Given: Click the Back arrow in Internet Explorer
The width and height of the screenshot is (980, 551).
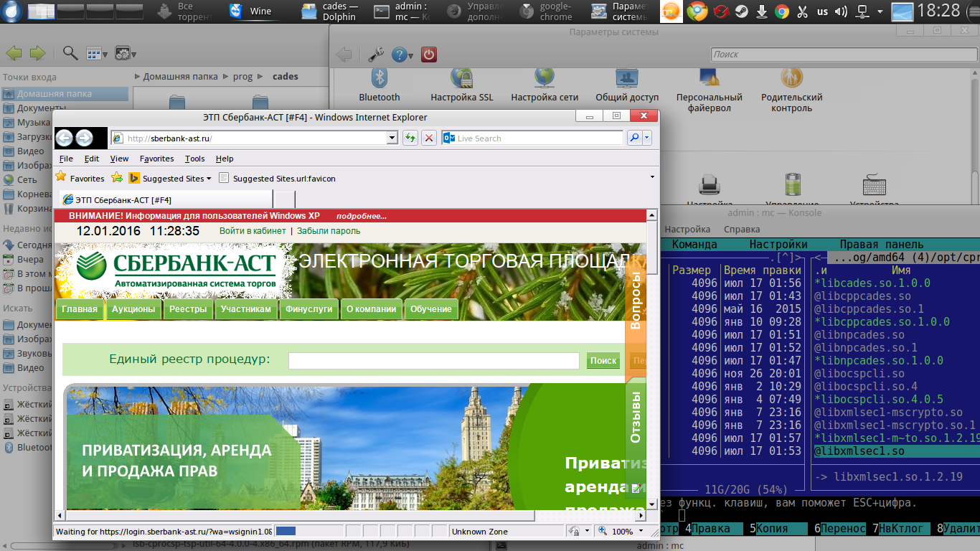Looking at the screenshot, I should coord(65,138).
